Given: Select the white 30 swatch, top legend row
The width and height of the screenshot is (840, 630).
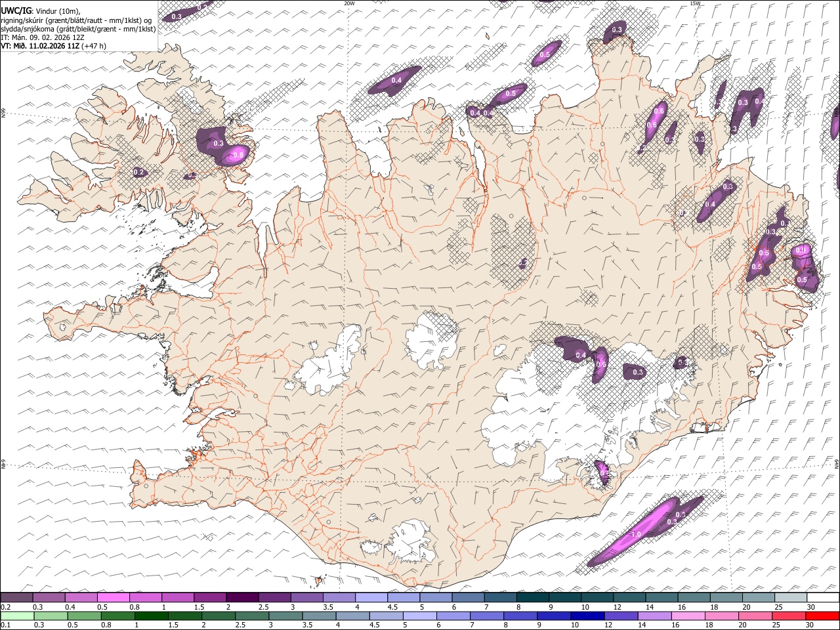Looking at the screenshot, I should coord(823,597).
